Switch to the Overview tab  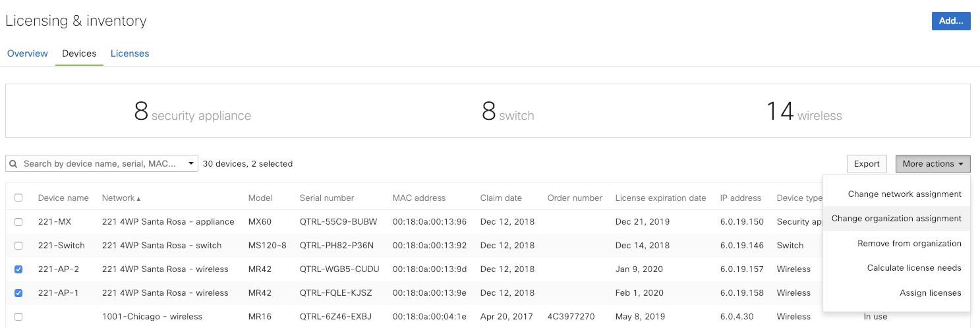(28, 53)
